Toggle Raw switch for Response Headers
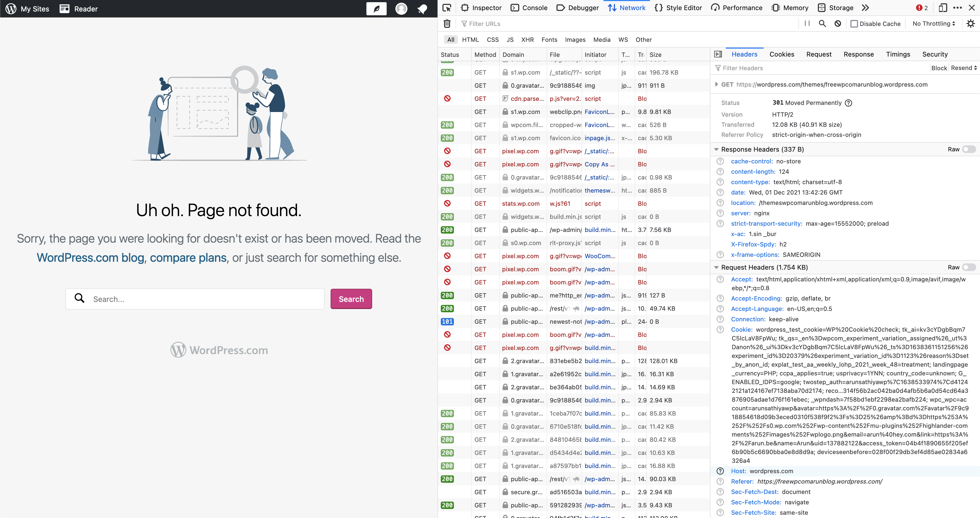This screenshot has height=518, width=980. coord(969,149)
